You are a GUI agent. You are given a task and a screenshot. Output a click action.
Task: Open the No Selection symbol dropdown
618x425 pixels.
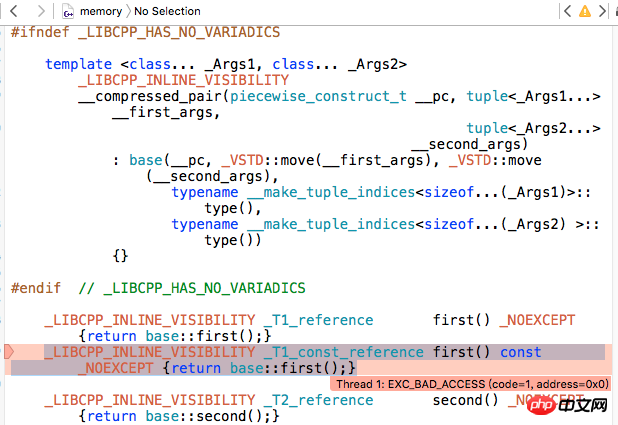coord(167,11)
